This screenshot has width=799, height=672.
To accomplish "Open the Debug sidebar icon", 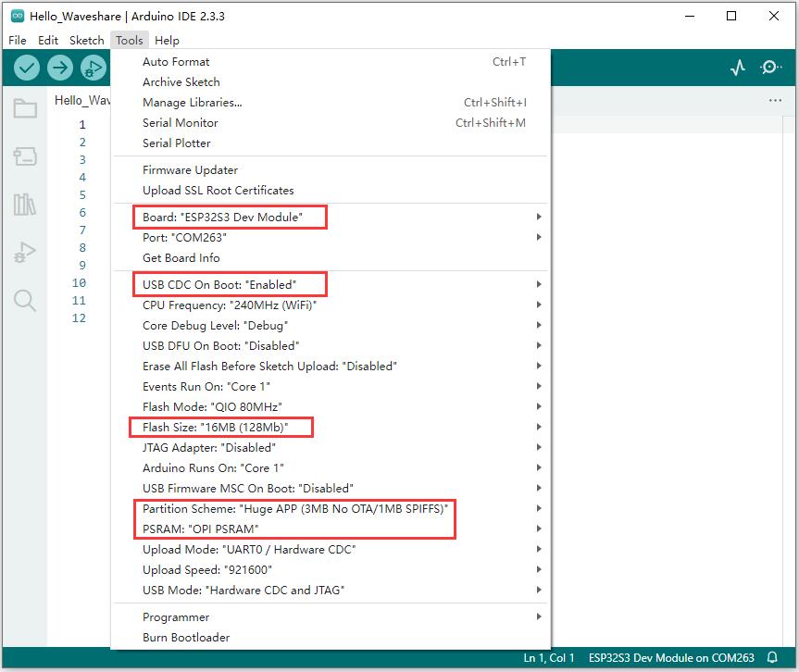I will tap(25, 252).
